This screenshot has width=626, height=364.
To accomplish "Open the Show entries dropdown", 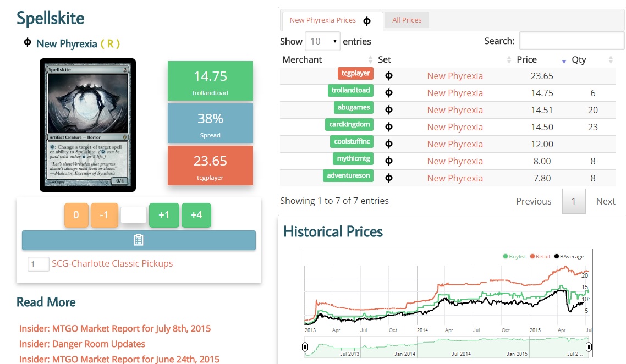I will click(x=322, y=41).
